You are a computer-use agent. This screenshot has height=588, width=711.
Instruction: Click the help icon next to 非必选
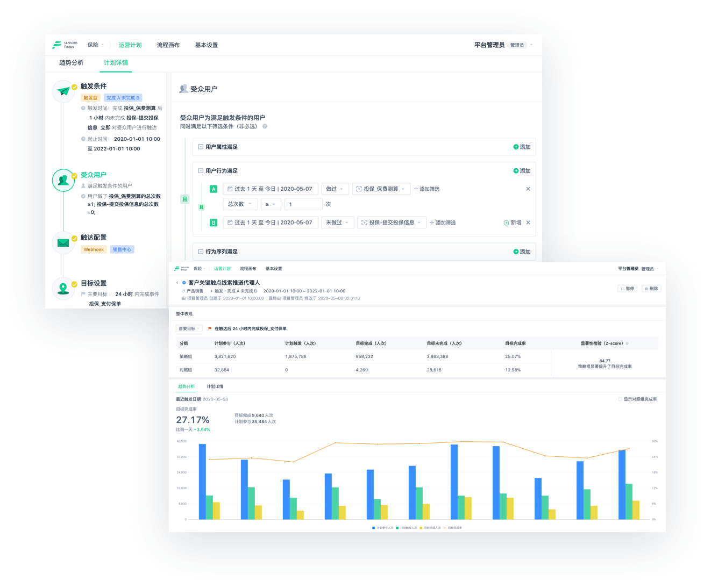click(x=265, y=127)
